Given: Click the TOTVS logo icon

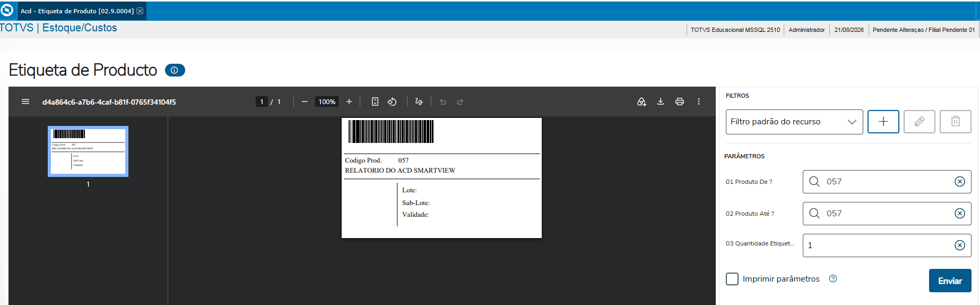Looking at the screenshot, I should click(x=7, y=11).
